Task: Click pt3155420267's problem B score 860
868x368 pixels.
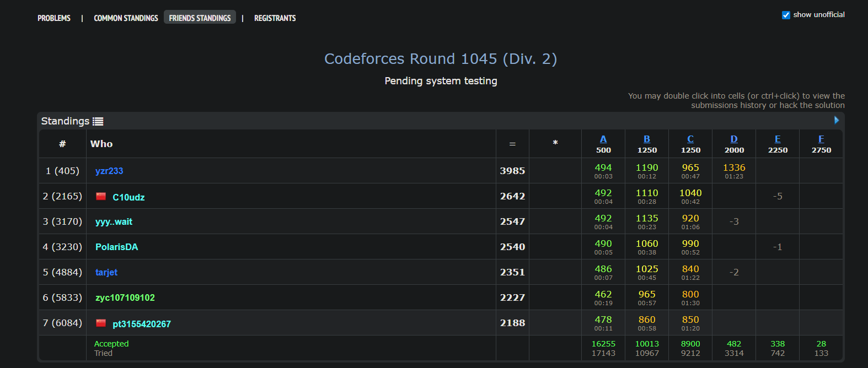Action: pos(647,320)
